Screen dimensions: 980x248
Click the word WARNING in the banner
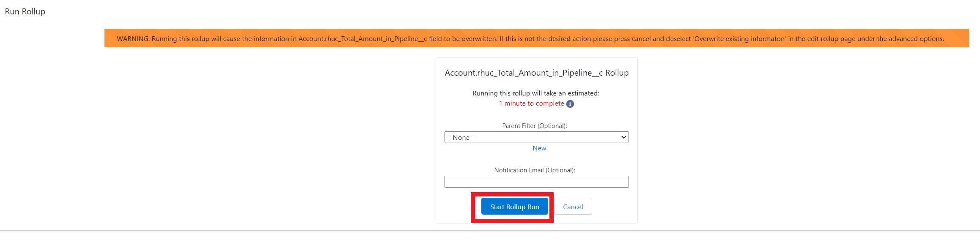(133, 38)
